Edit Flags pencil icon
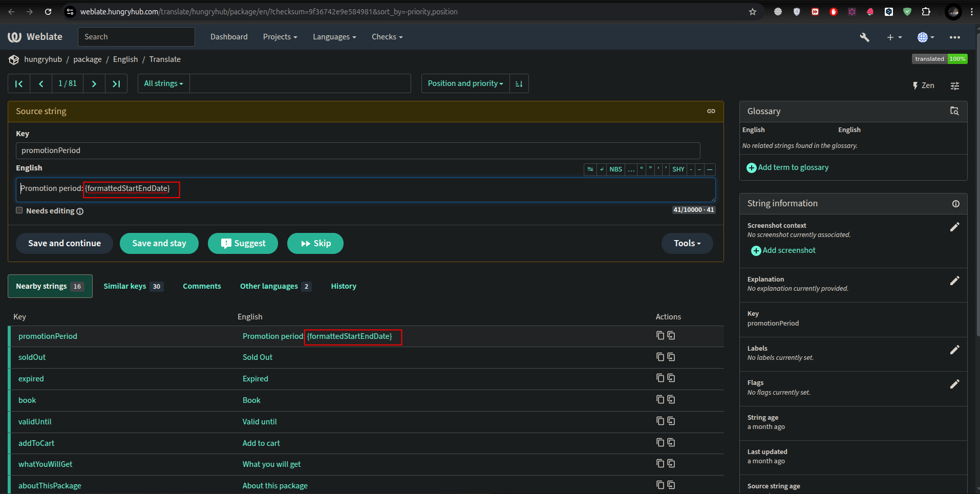 coord(954,384)
